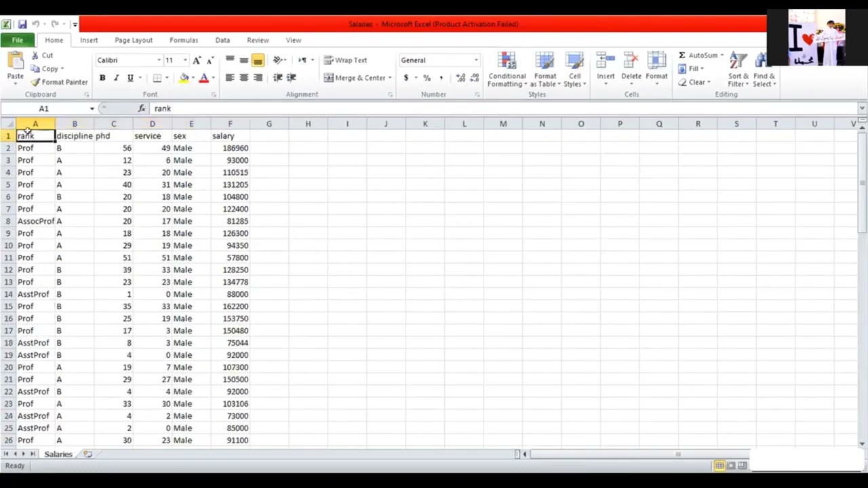
Task: Open the font size dropdown
Action: pyautogui.click(x=185, y=60)
